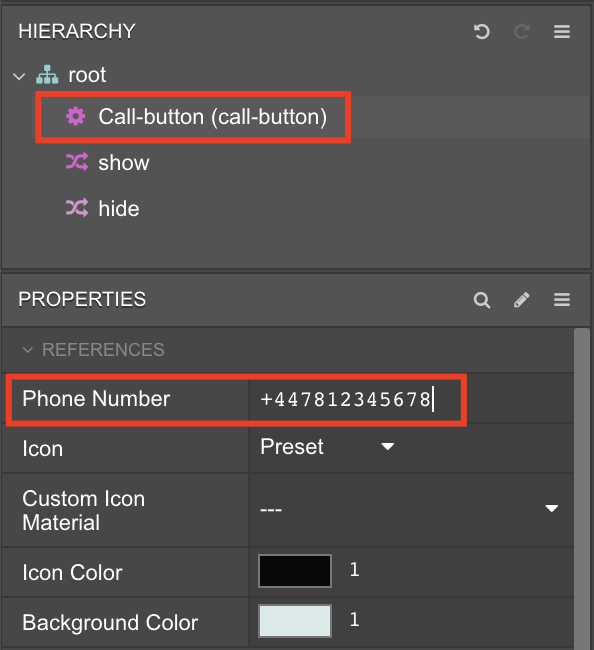The height and width of the screenshot is (650, 594).
Task: Open the black Icon Color swatch
Action: [x=295, y=571]
